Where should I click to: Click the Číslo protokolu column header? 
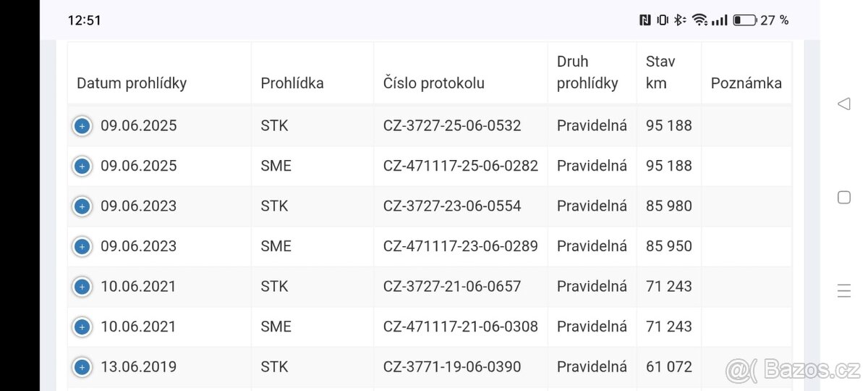click(434, 83)
